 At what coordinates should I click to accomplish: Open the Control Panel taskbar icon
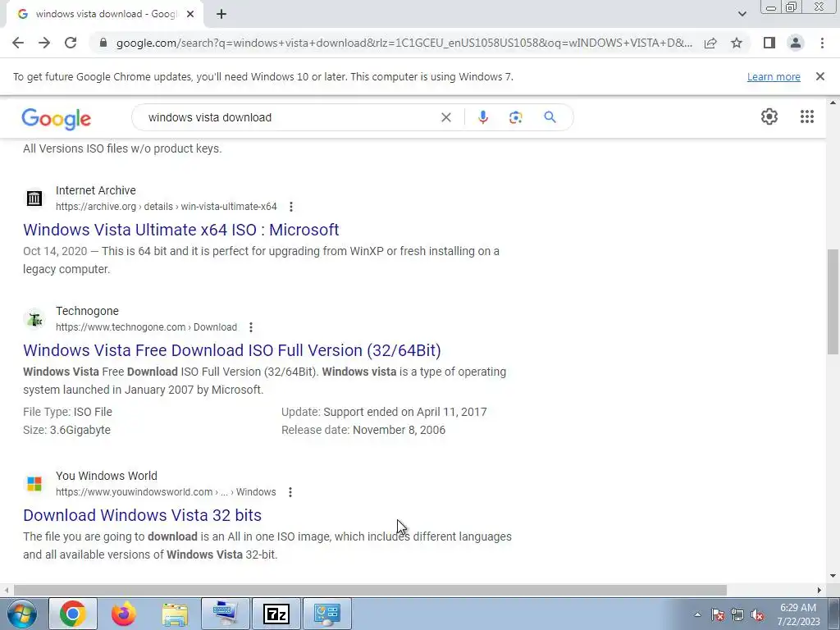coord(327,614)
